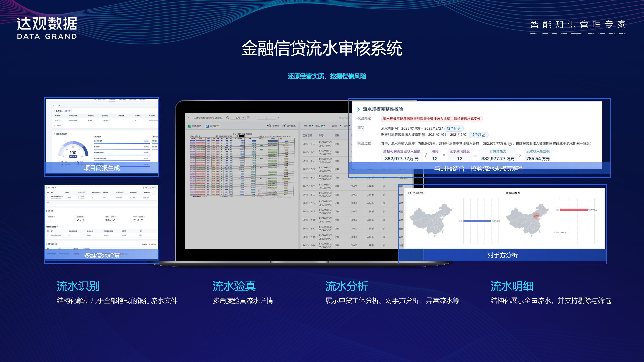This screenshot has width=644, height=362.
Task: Open the 查看详情 link beside 基本情况
Action: click(68, 111)
